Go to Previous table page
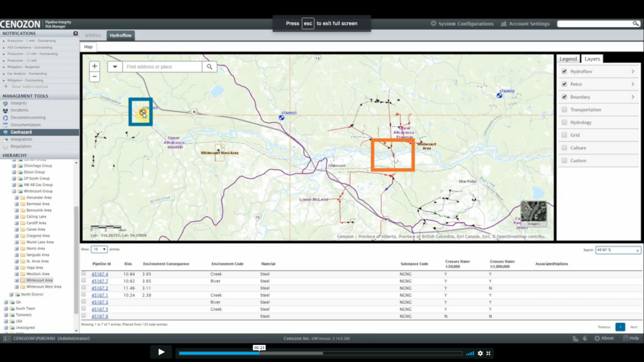Image resolution: width=644 pixels, height=362 pixels. pos(604,327)
